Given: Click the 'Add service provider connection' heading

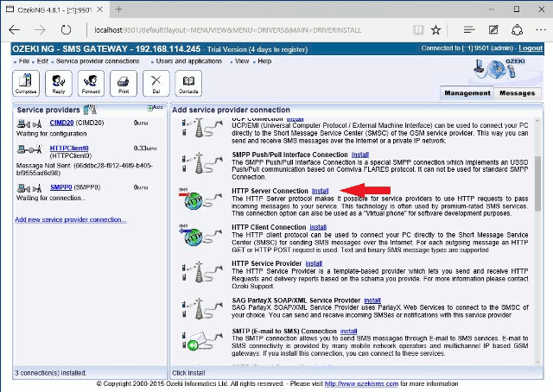Looking at the screenshot, I should (x=231, y=110).
